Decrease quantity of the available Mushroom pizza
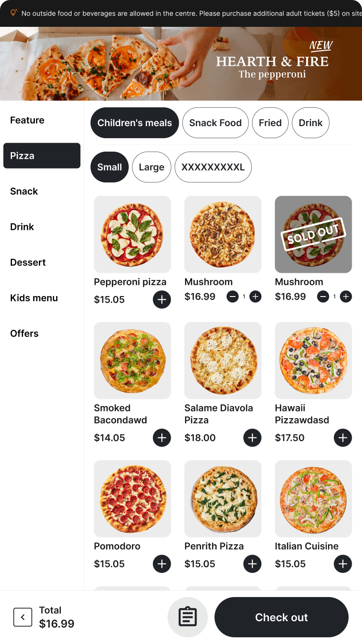The image size is (362, 644). click(232, 296)
